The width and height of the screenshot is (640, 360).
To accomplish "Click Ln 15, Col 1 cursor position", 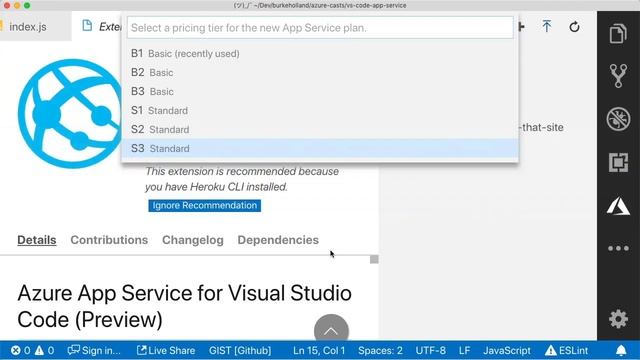I will pos(319,350).
